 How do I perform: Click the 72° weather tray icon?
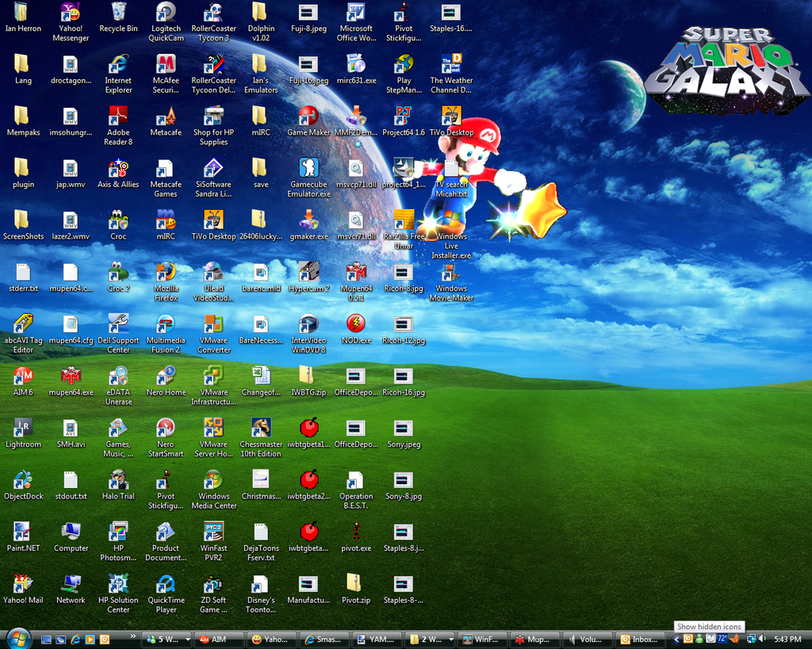(722, 639)
